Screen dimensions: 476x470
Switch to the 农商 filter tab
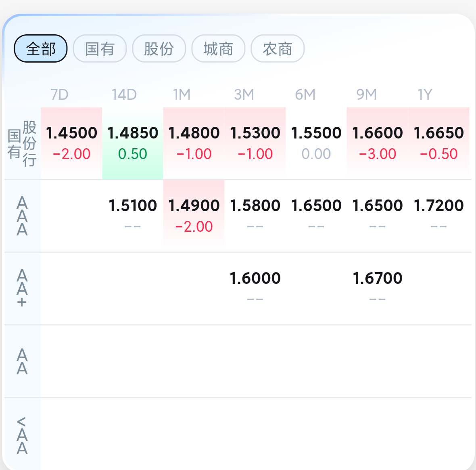[x=278, y=48]
